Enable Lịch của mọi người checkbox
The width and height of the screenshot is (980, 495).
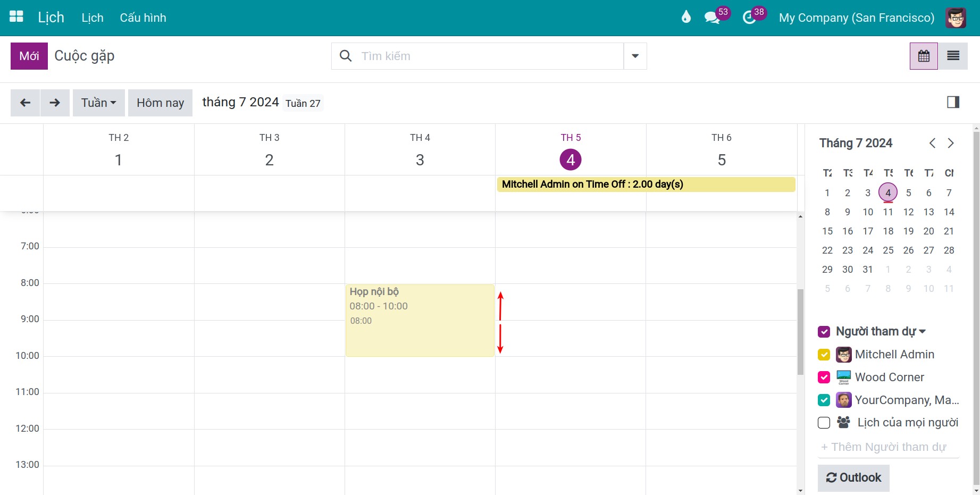tap(824, 423)
